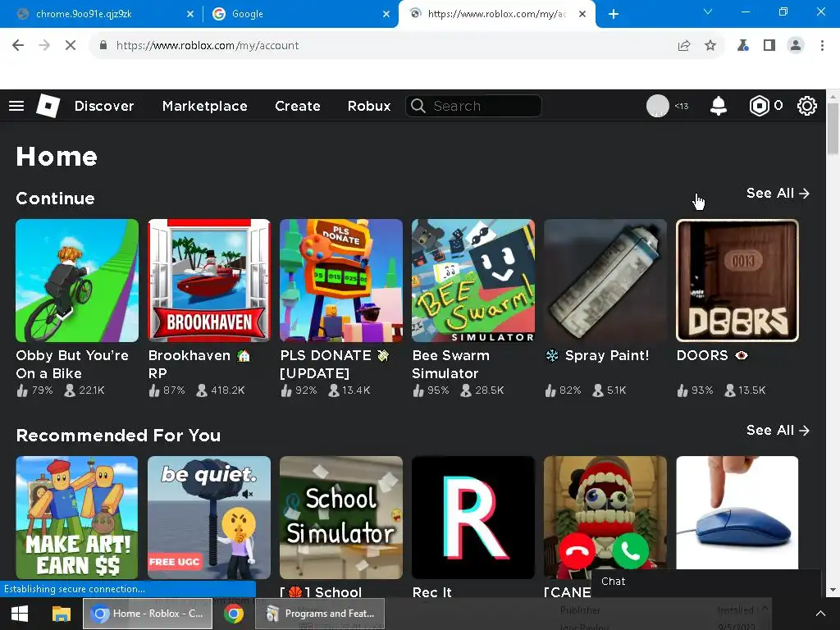Image resolution: width=840 pixels, height=630 pixels.
Task: Click the Roblox logo icon
Action: coord(48,106)
